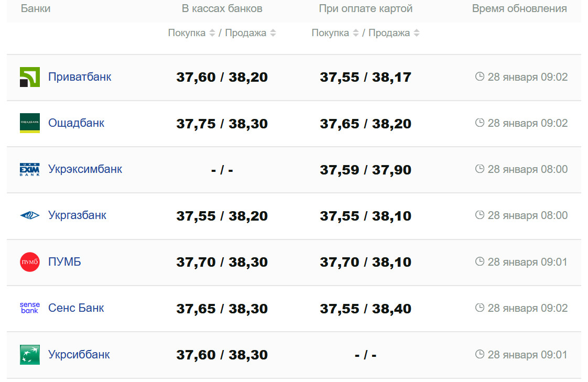This screenshot has width=588, height=382.
Task: Open the Ощадбанк link
Action: pyautogui.click(x=76, y=123)
